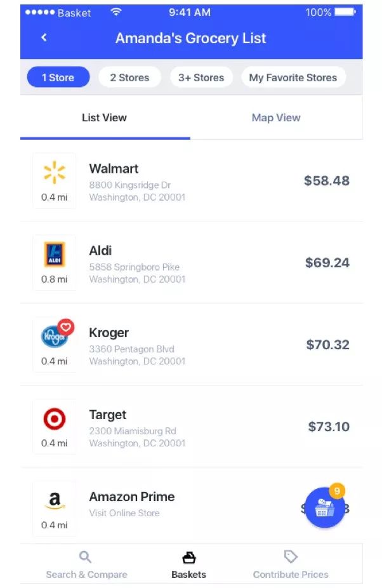Open the Walmart $58.48 price
382x588 pixels.
point(326,180)
